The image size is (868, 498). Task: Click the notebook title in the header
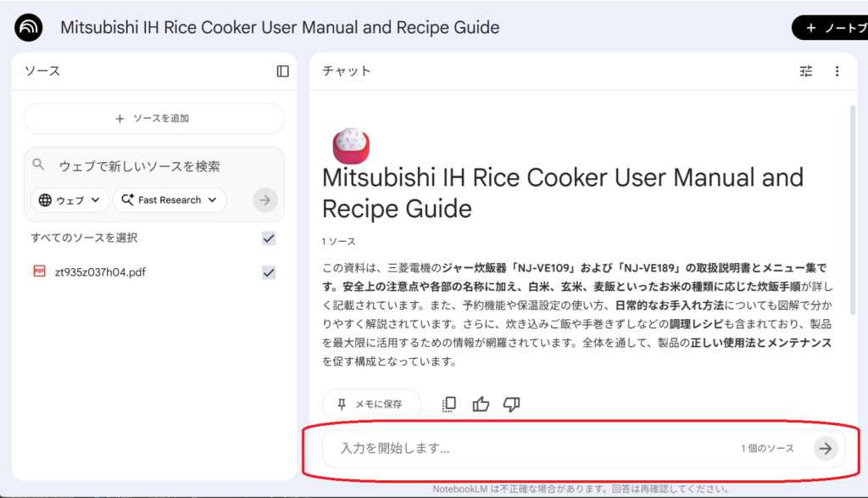tap(280, 28)
